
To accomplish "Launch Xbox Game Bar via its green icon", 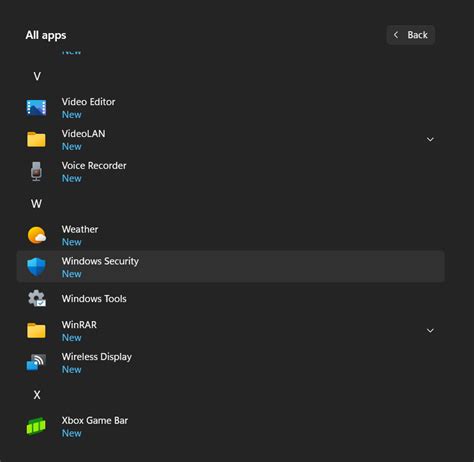I will tap(36, 426).
